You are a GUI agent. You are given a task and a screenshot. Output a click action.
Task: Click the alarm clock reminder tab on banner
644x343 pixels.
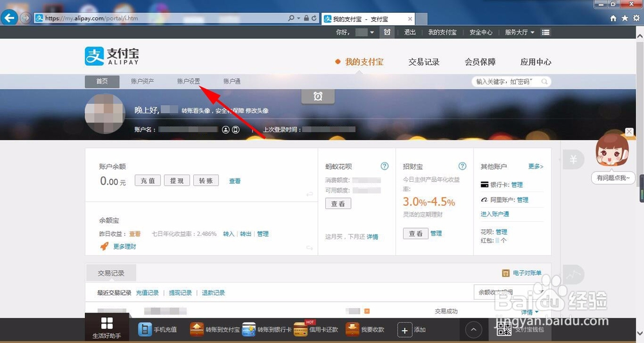coord(318,96)
